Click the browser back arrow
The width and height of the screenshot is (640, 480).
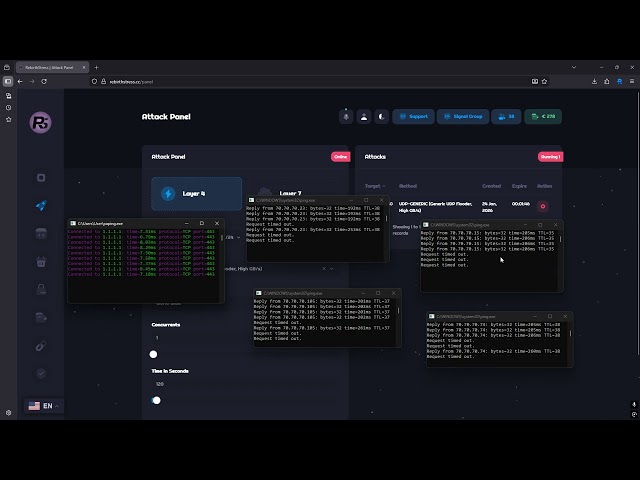click(x=20, y=82)
